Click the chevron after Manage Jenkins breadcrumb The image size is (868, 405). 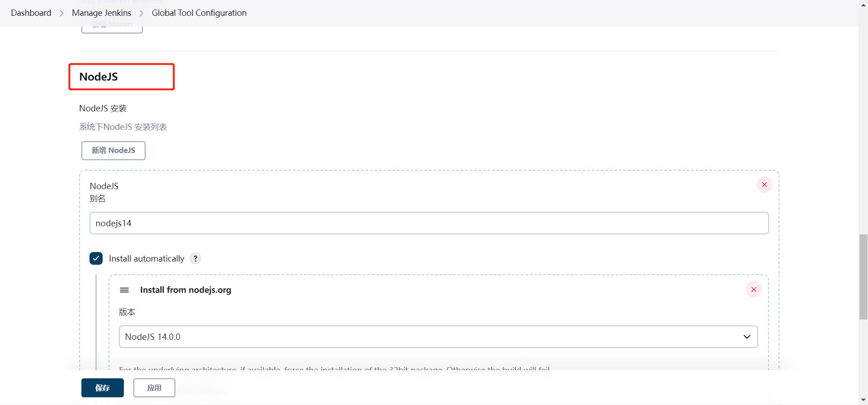coord(142,13)
